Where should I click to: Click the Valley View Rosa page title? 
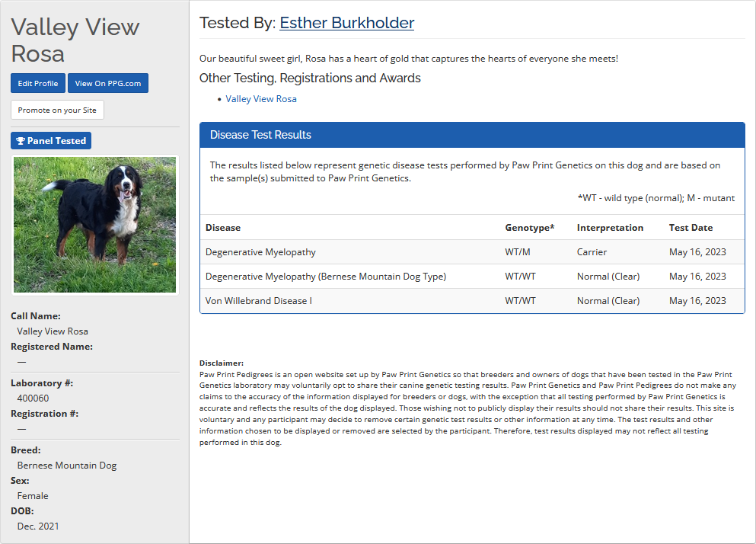(x=75, y=40)
